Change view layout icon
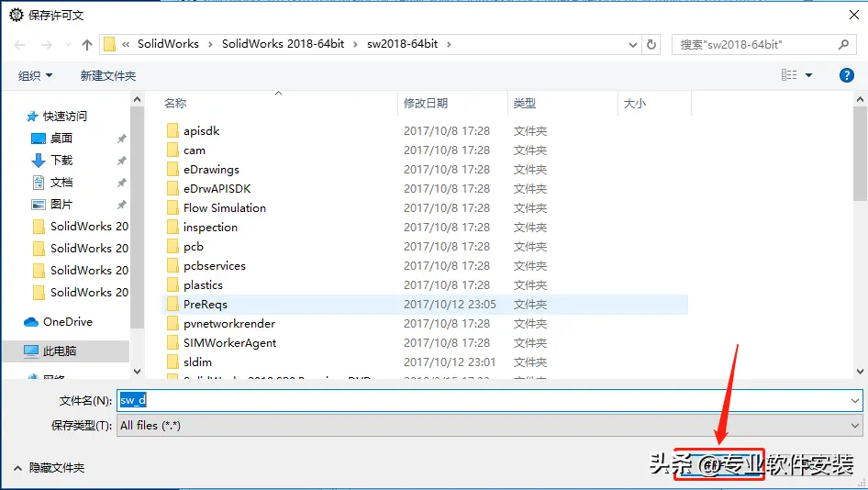 789,74
